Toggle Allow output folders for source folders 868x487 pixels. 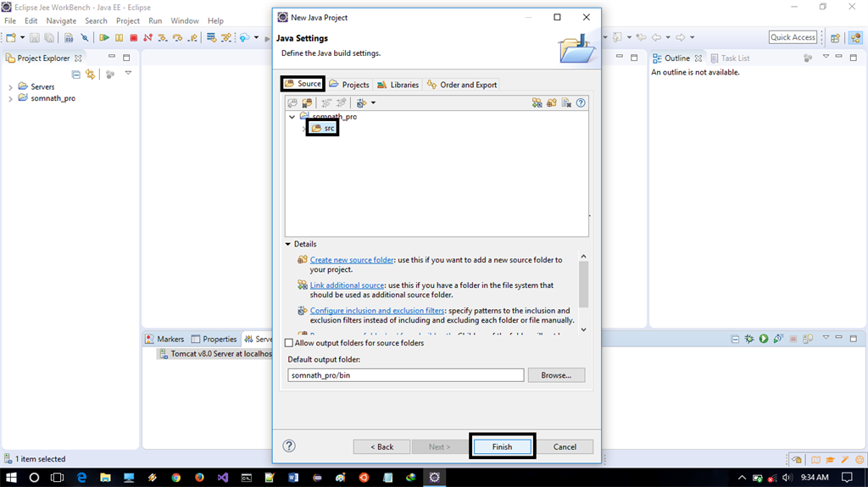click(289, 343)
